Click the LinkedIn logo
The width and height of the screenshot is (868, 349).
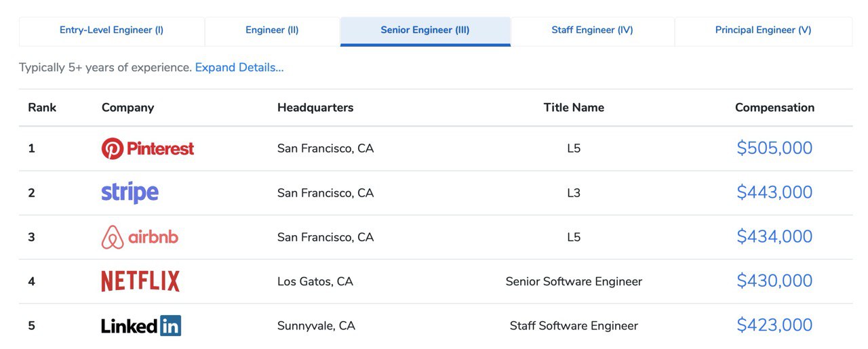tap(141, 326)
